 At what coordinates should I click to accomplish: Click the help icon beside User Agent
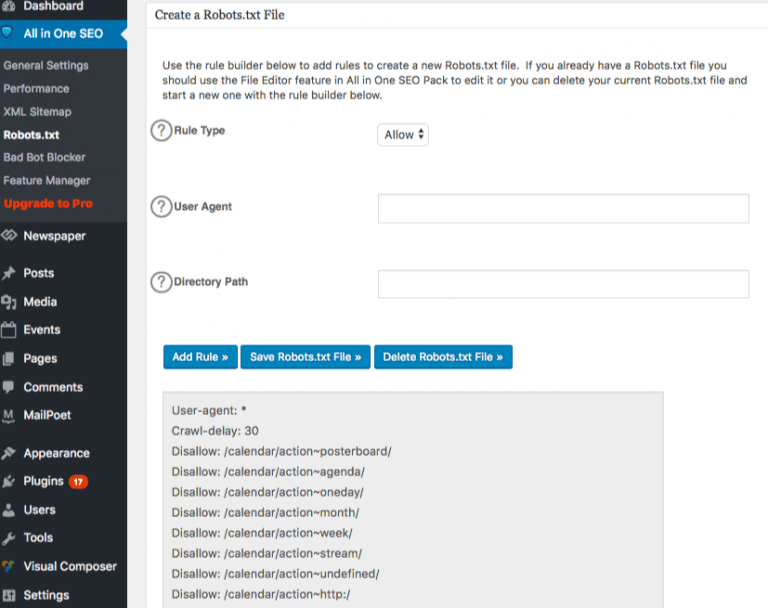click(160, 207)
